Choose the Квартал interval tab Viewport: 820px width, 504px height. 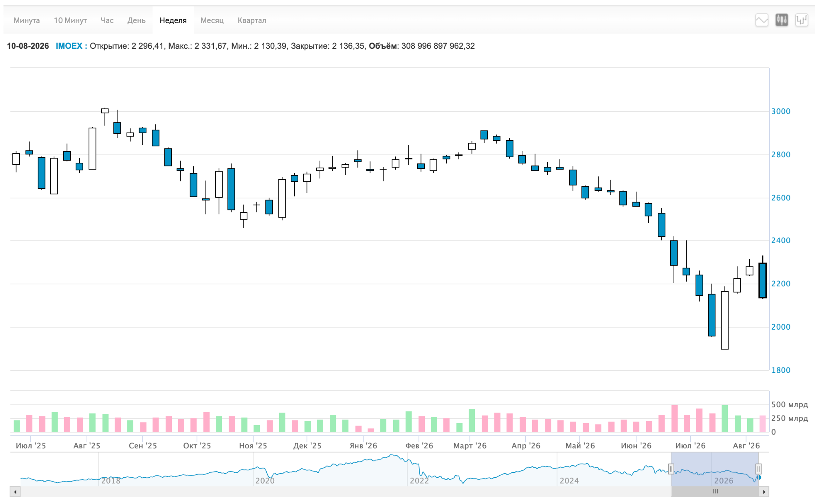(x=252, y=20)
